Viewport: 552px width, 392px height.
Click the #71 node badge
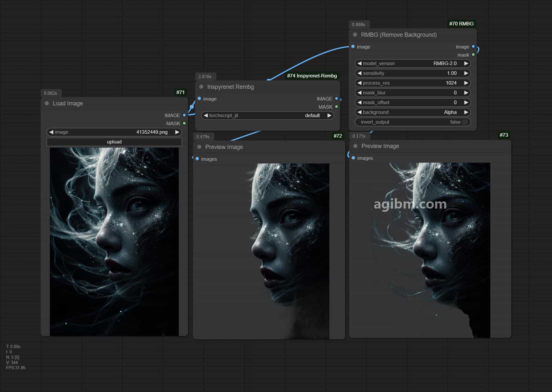tap(180, 92)
